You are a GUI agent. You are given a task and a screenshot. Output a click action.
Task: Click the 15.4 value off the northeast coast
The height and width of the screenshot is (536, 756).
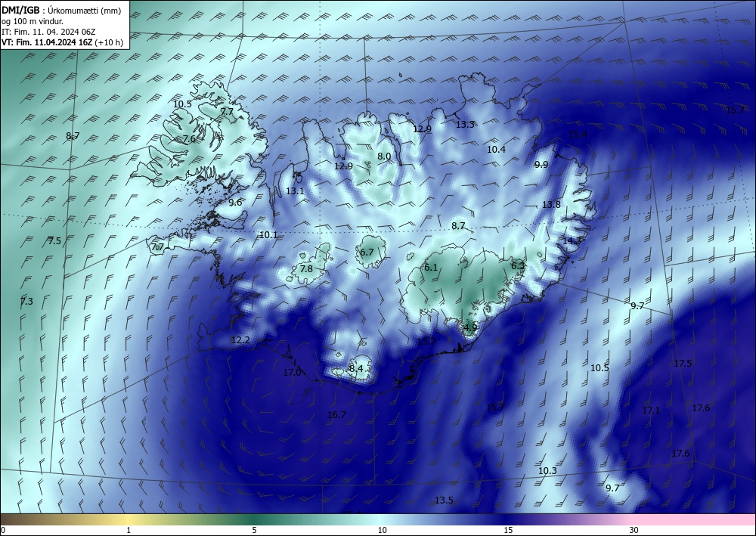(578, 135)
